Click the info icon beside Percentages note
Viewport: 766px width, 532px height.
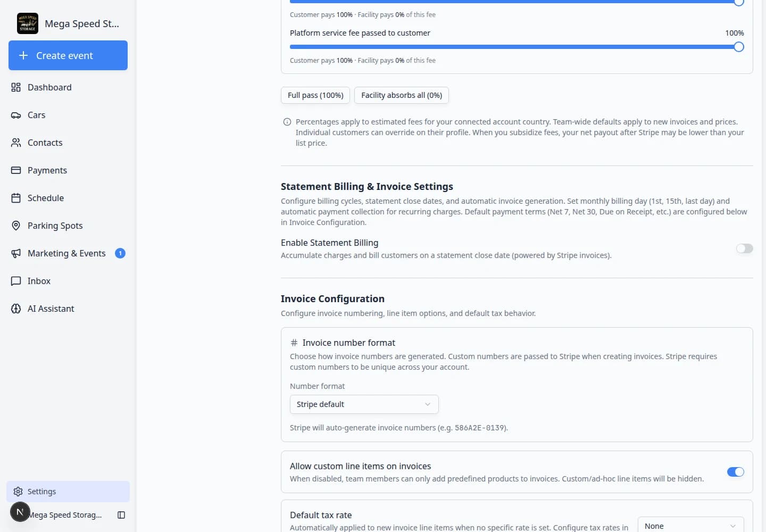point(287,122)
